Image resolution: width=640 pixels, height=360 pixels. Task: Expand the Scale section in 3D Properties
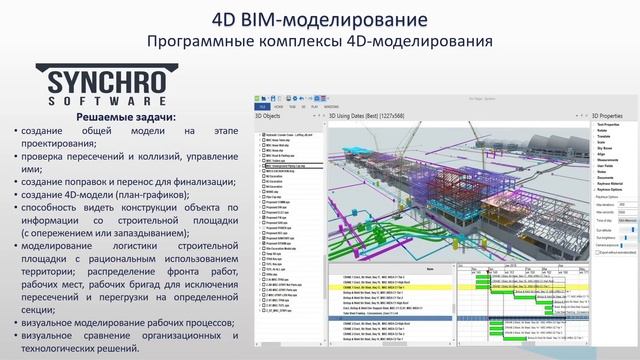601,142
